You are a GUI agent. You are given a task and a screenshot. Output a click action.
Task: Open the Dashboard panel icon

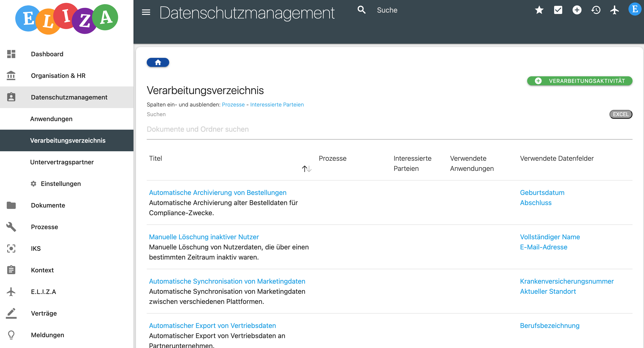tap(11, 54)
